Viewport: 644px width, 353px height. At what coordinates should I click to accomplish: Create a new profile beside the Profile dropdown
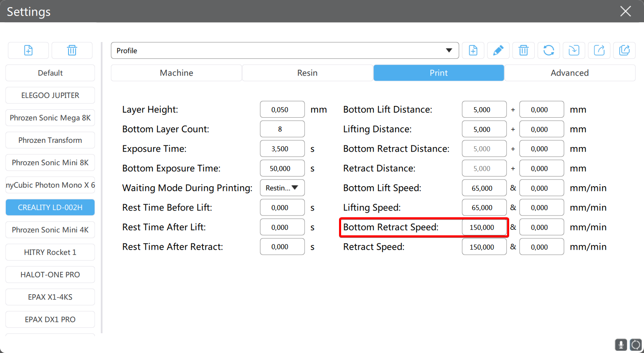pos(473,50)
